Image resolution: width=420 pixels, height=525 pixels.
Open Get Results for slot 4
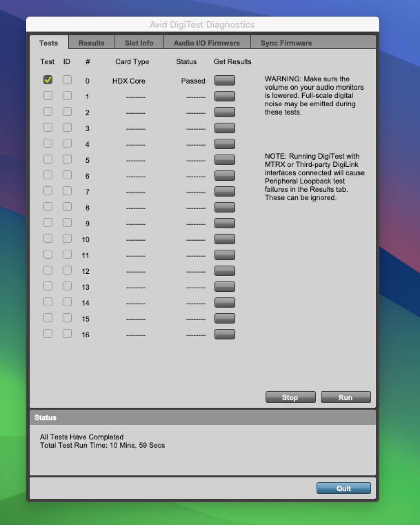tap(224, 144)
